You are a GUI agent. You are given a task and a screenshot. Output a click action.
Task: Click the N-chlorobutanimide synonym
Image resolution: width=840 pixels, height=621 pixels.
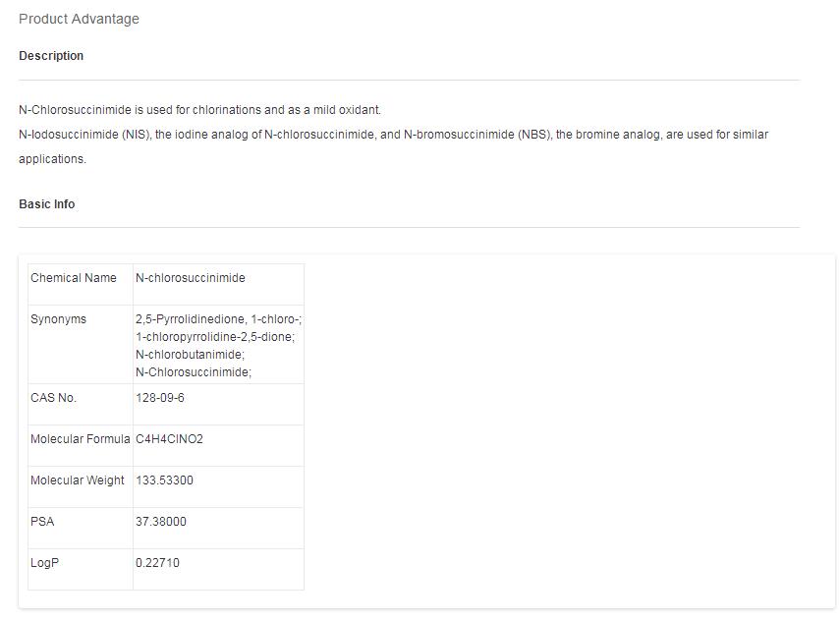[x=190, y=355]
